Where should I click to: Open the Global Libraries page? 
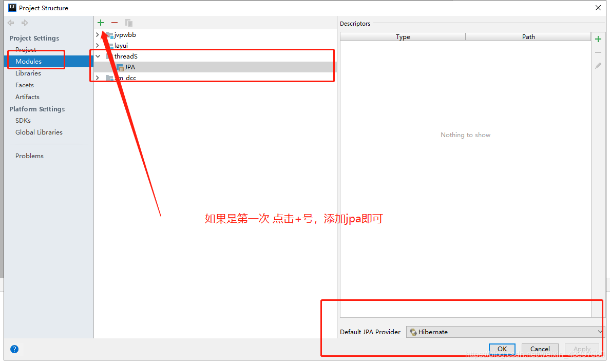39,132
